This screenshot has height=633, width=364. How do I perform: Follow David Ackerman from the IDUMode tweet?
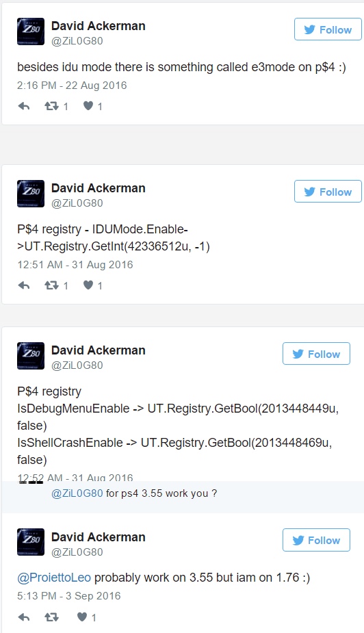(x=328, y=192)
